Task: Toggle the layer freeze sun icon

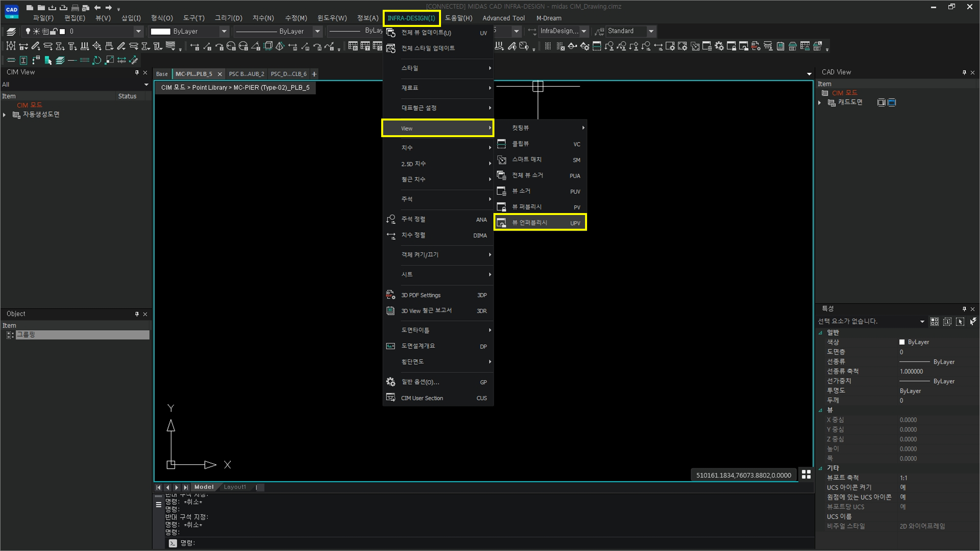Action: pyautogui.click(x=36, y=31)
